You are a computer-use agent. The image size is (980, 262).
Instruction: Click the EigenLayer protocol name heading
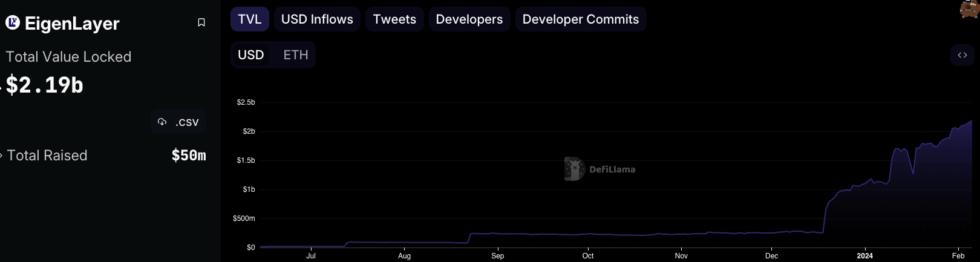click(72, 24)
